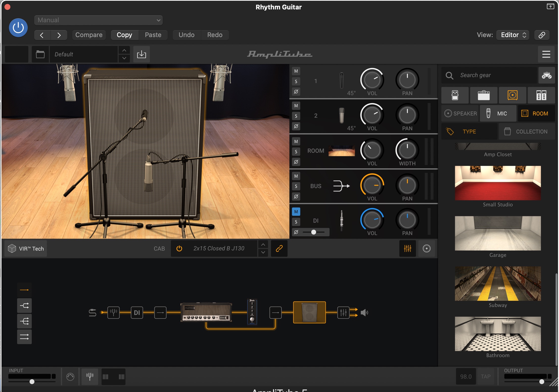
Task: Switch to the SPEAKER tab
Action: (x=460, y=113)
